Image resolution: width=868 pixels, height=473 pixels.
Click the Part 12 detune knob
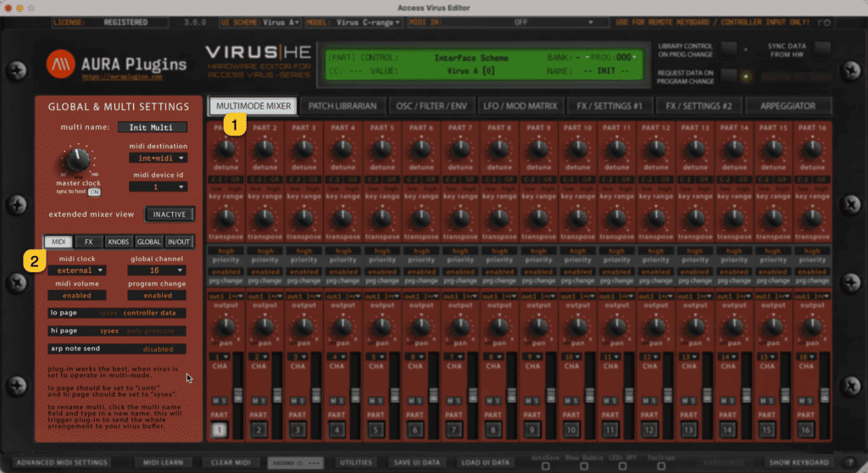pos(656,148)
